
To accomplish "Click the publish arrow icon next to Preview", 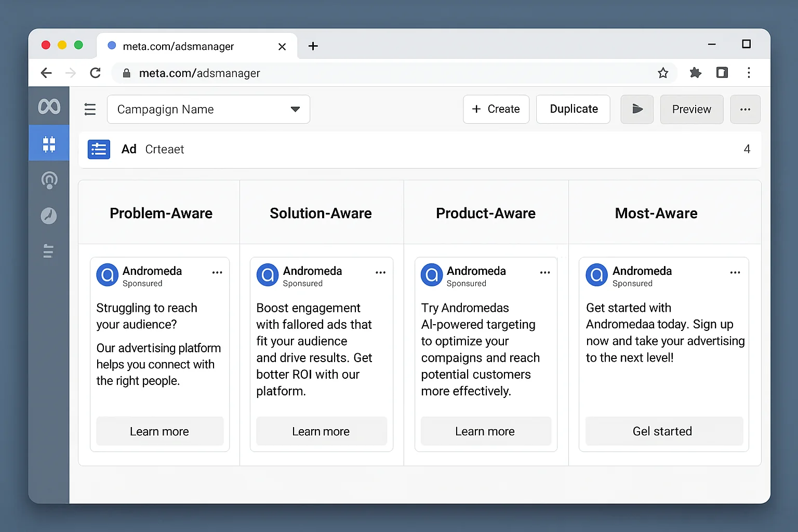I will point(636,109).
